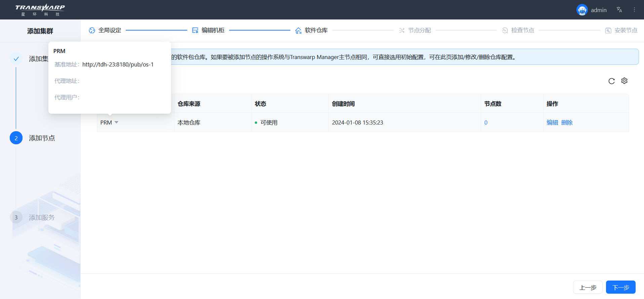The image size is (644, 299).
Task: Select the 节点分配 step
Action: 419,30
